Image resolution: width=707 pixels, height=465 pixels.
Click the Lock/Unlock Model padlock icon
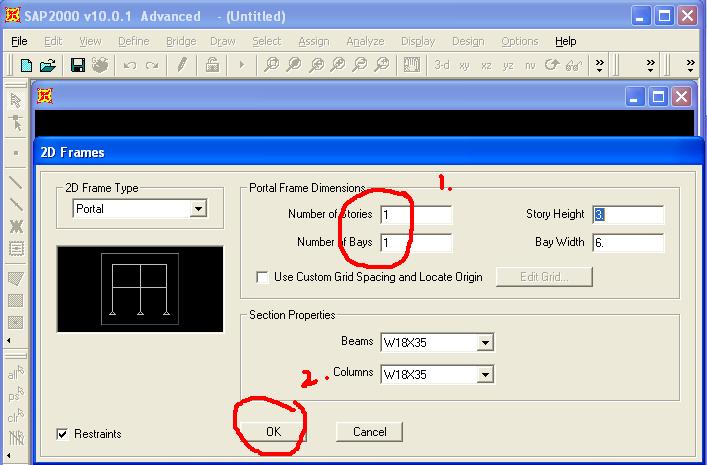coord(212,65)
